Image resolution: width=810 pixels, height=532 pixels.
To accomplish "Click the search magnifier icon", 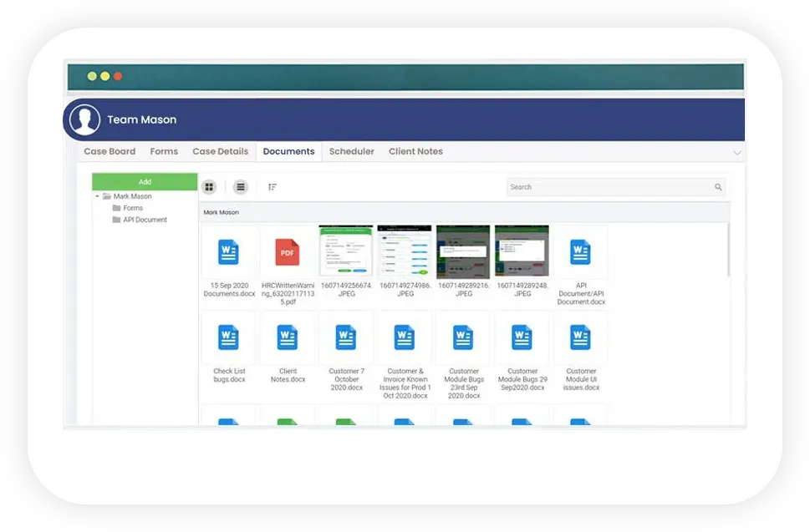I will (x=718, y=187).
